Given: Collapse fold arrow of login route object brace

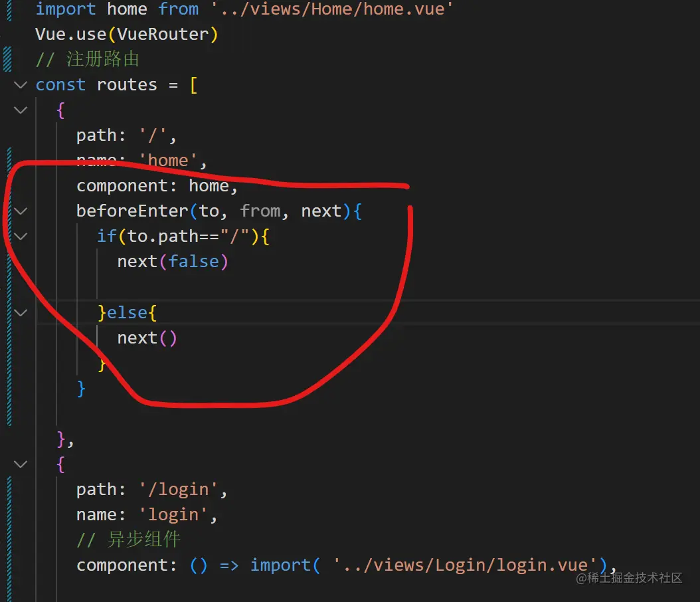Looking at the screenshot, I should (x=21, y=464).
